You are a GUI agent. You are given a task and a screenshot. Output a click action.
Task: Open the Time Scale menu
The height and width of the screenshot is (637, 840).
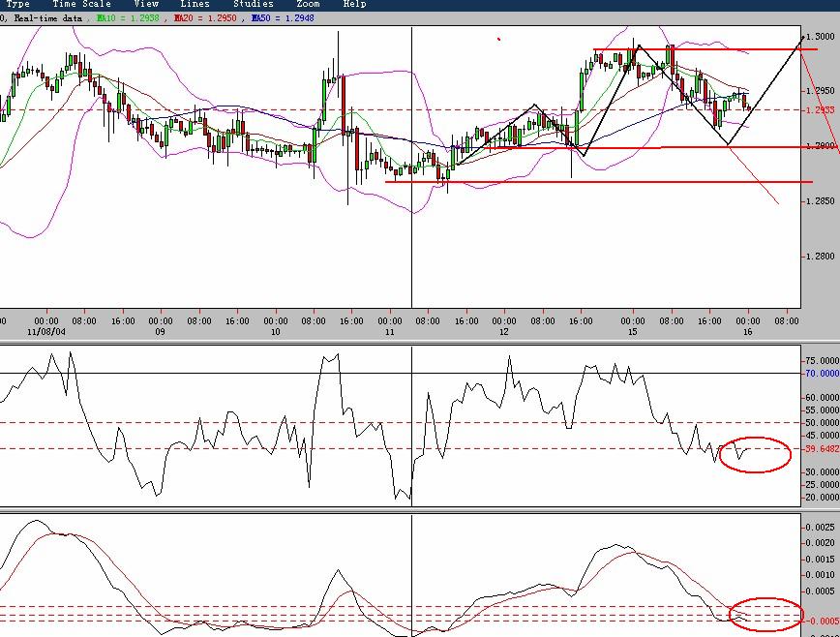coord(81,4)
